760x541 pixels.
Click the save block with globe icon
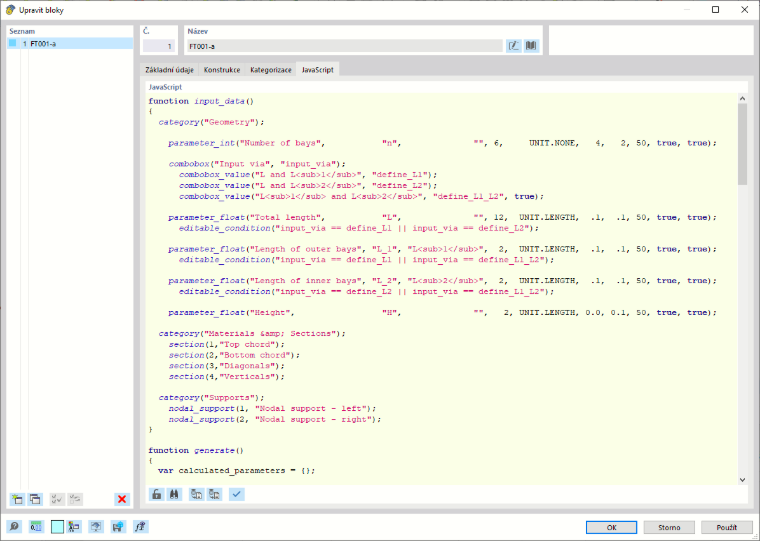[118, 527]
